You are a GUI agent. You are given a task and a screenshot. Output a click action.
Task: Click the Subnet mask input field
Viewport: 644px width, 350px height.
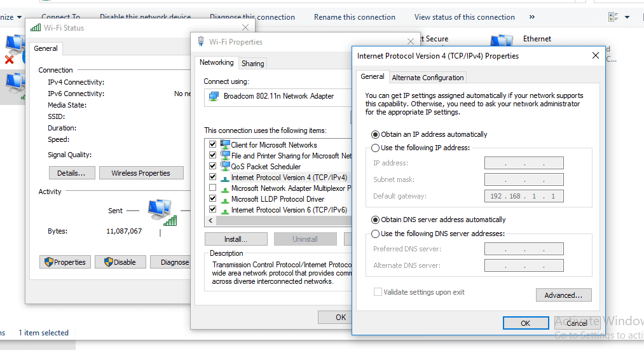524,179
